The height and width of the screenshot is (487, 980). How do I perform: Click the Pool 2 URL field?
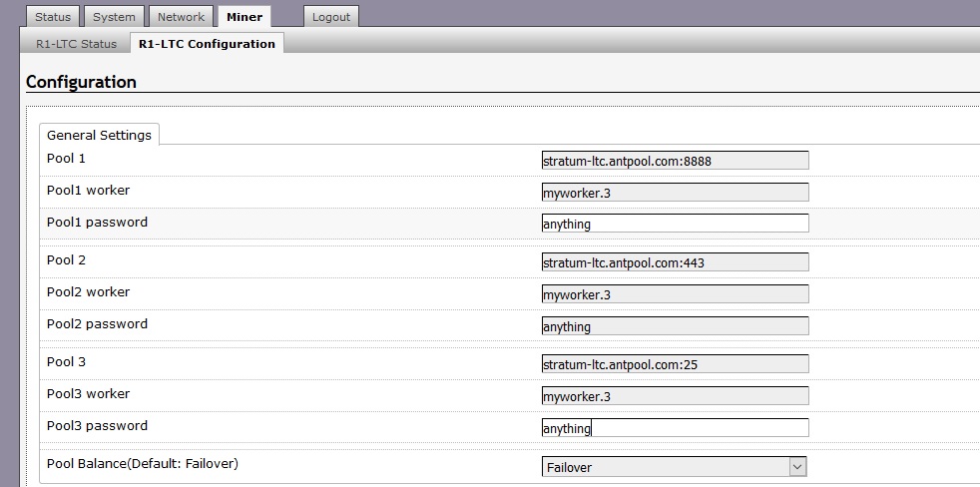coord(675,262)
